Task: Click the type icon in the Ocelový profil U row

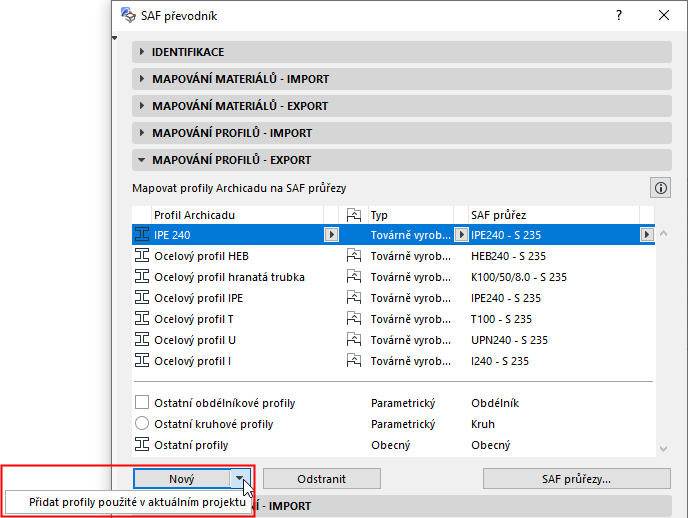Action: (354, 340)
